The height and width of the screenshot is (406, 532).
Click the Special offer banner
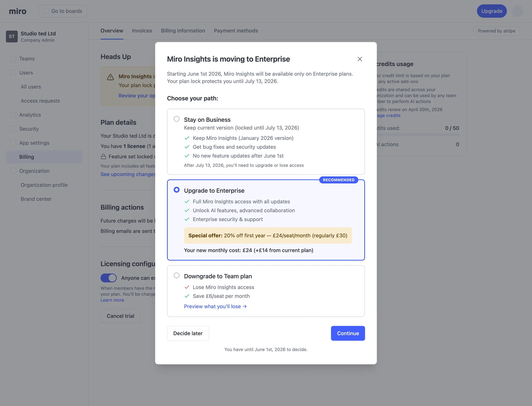[268, 235]
